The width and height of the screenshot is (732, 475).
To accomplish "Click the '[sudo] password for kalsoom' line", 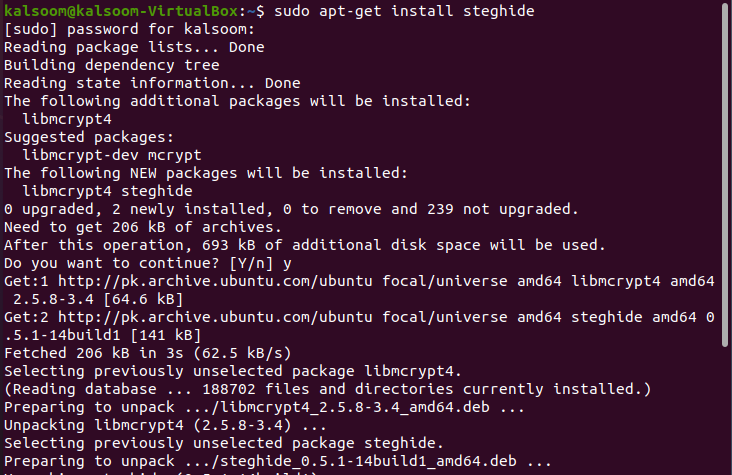I will (x=129, y=29).
